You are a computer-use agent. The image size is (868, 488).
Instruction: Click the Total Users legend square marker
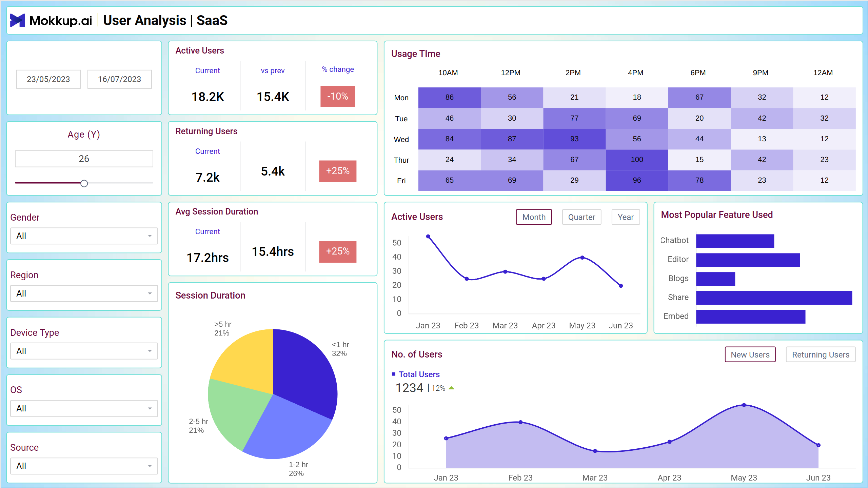click(x=394, y=374)
